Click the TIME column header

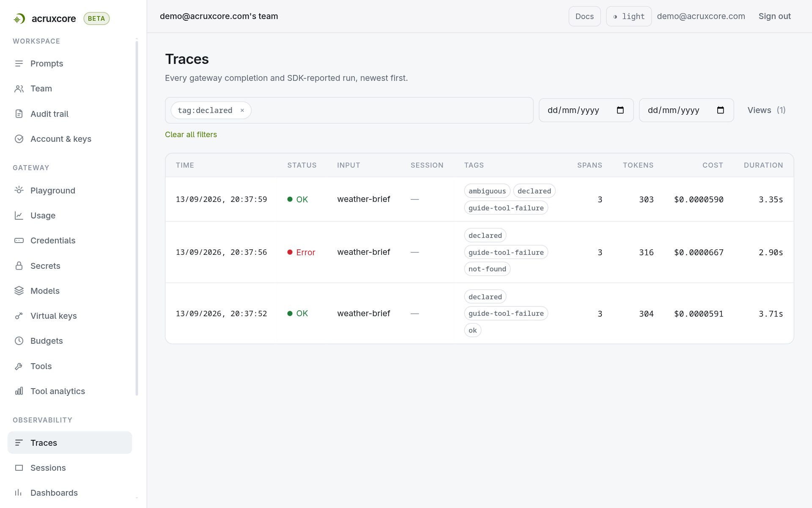[x=185, y=165]
